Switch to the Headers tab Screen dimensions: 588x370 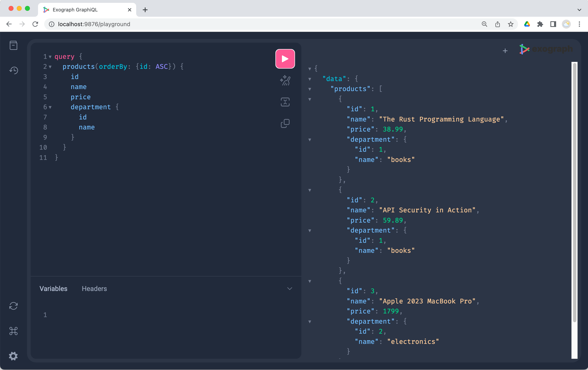(94, 289)
